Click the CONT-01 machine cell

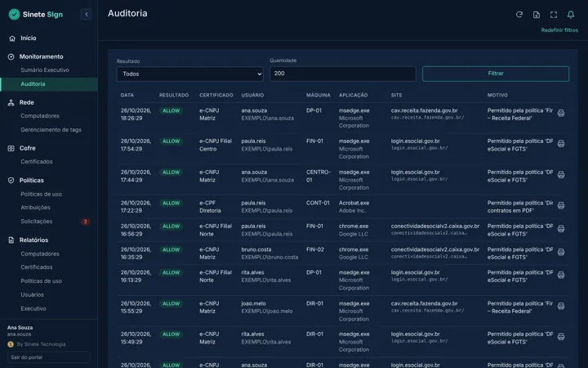pos(318,203)
